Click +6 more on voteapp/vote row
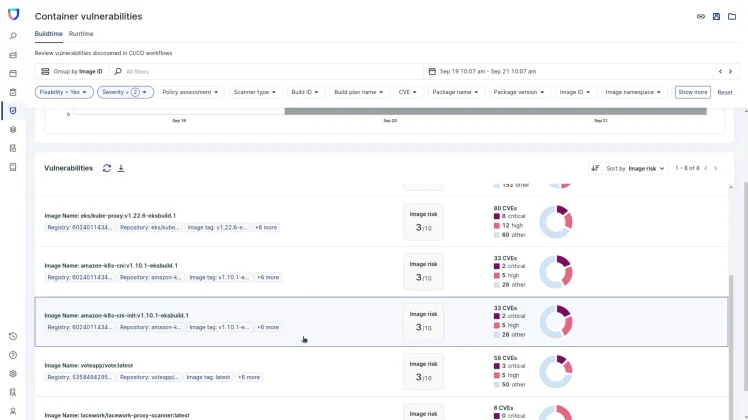The height and width of the screenshot is (420, 748). tap(249, 377)
